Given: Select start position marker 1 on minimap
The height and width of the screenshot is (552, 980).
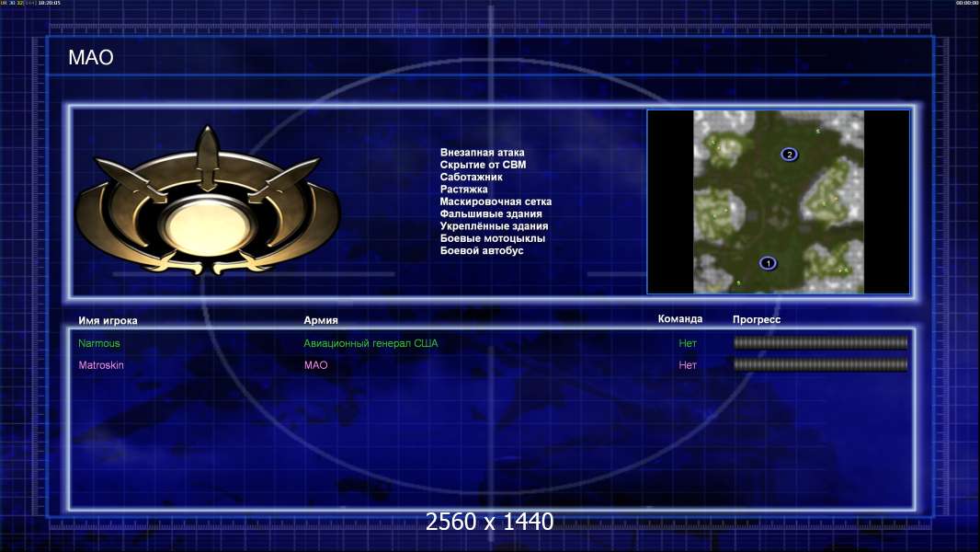Looking at the screenshot, I should click(769, 263).
